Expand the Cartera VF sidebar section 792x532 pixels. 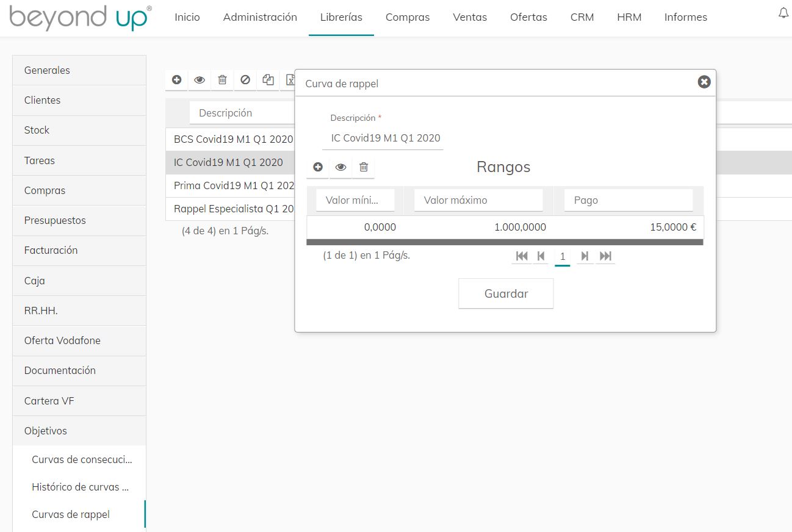(79, 401)
